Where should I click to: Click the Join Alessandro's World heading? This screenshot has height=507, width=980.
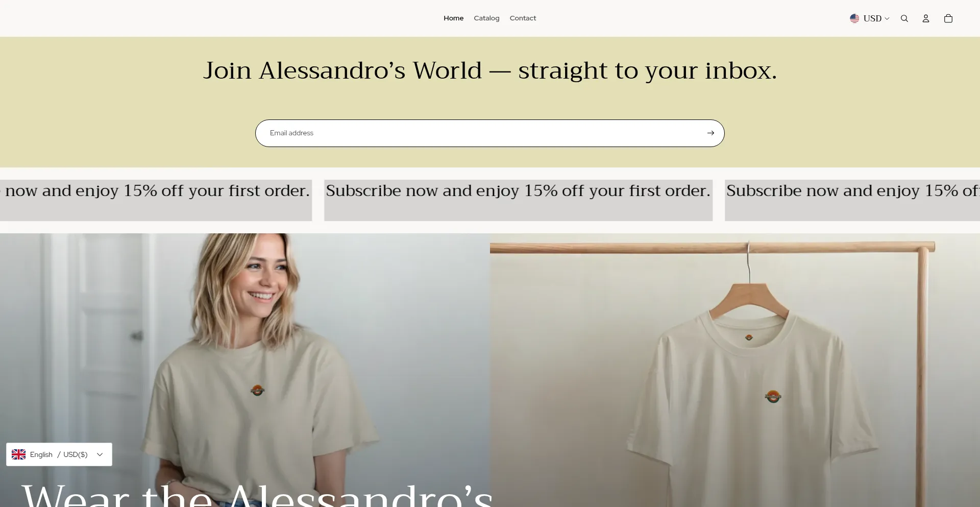click(490, 70)
